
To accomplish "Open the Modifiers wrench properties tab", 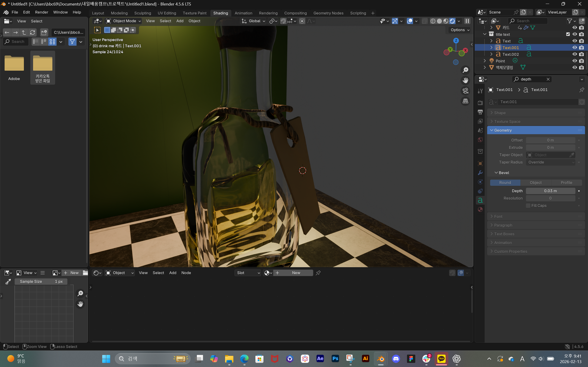I will tap(480, 173).
